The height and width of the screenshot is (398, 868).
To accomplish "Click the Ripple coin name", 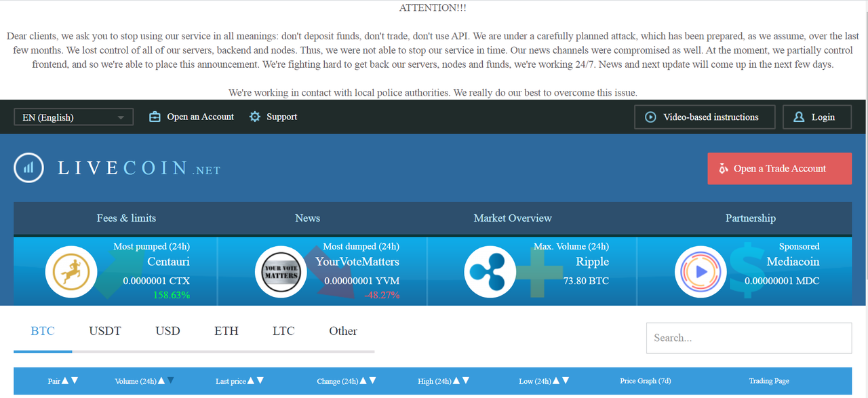I will click(x=592, y=262).
